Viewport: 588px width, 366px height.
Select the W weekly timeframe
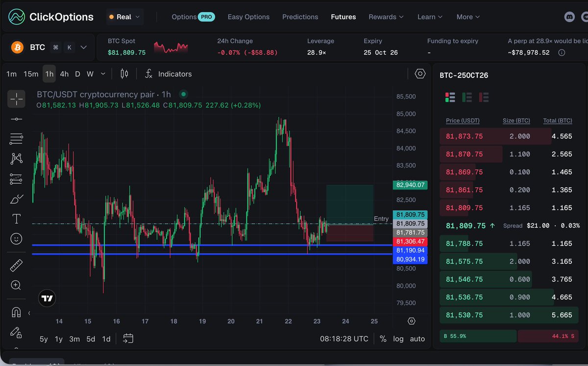tap(90, 74)
